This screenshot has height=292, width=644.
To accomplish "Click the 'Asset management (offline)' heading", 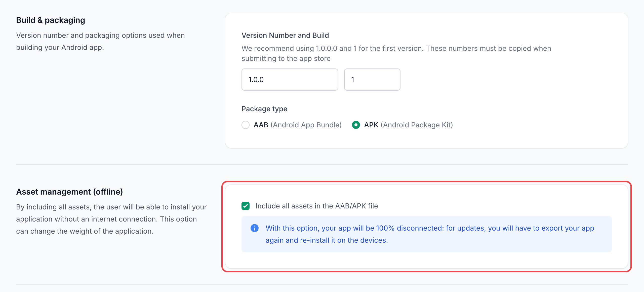I will [x=69, y=192].
